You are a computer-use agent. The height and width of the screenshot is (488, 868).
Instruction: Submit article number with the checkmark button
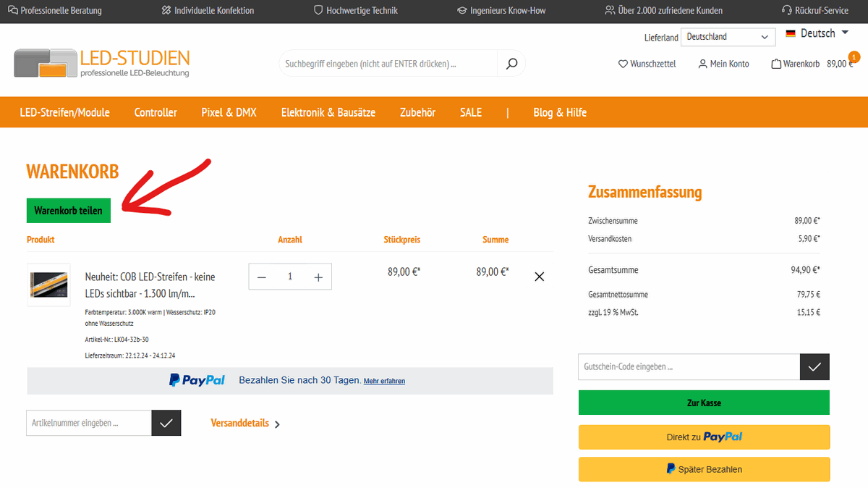(x=166, y=423)
